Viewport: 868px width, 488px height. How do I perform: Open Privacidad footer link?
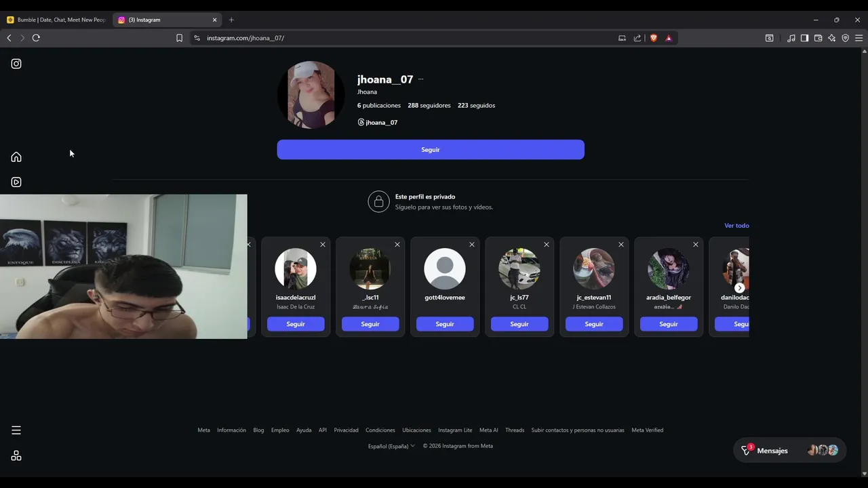(x=346, y=430)
